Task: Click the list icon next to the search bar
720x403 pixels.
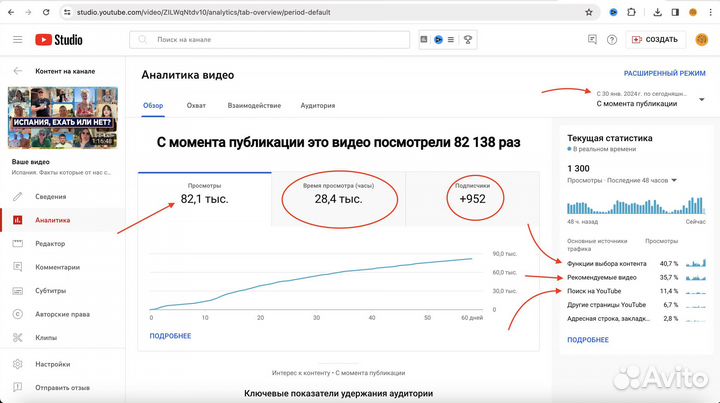Action: (x=451, y=39)
